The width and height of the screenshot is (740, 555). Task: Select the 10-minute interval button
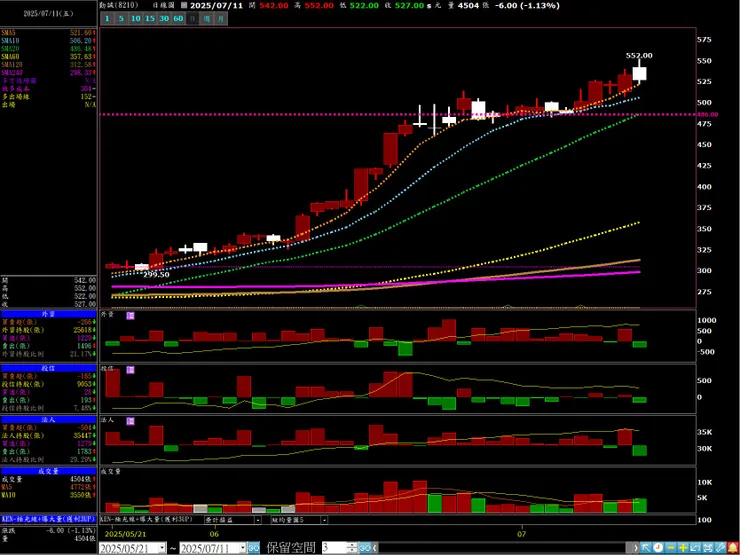coord(135,18)
